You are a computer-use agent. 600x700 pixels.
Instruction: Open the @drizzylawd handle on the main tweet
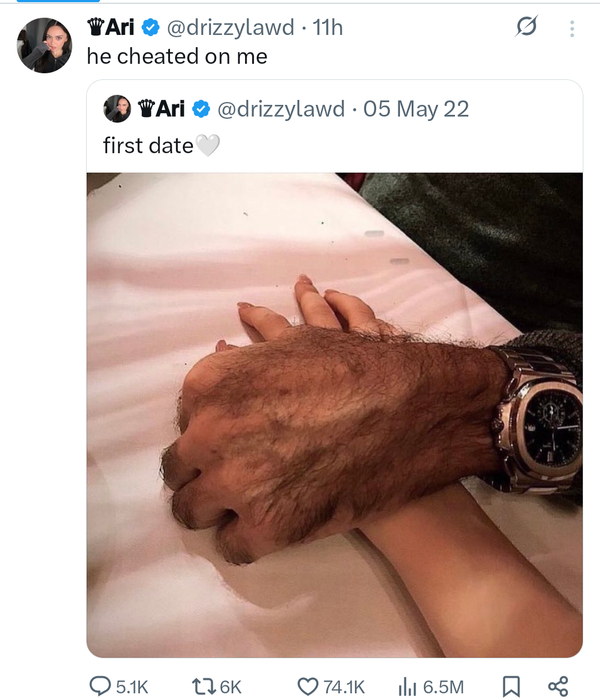point(231,27)
